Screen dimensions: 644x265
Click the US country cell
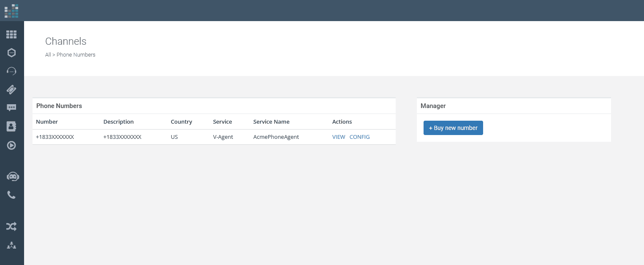[x=174, y=137]
